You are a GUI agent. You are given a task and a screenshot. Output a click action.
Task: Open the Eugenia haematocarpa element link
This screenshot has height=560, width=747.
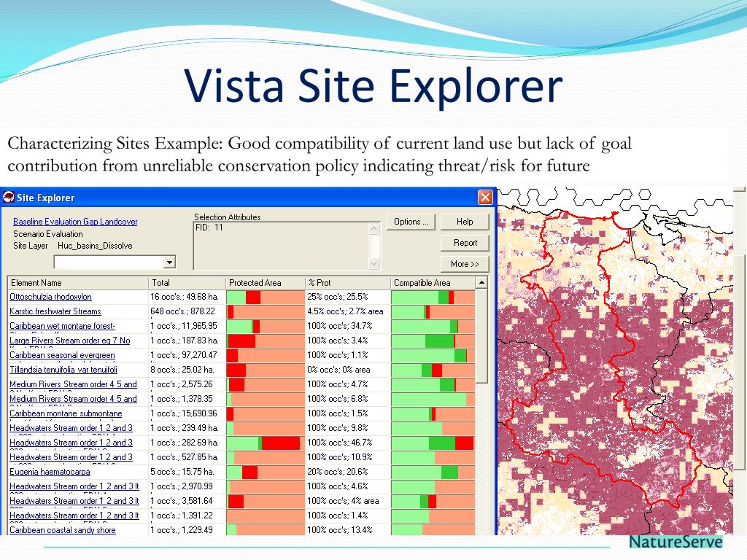click(x=50, y=472)
